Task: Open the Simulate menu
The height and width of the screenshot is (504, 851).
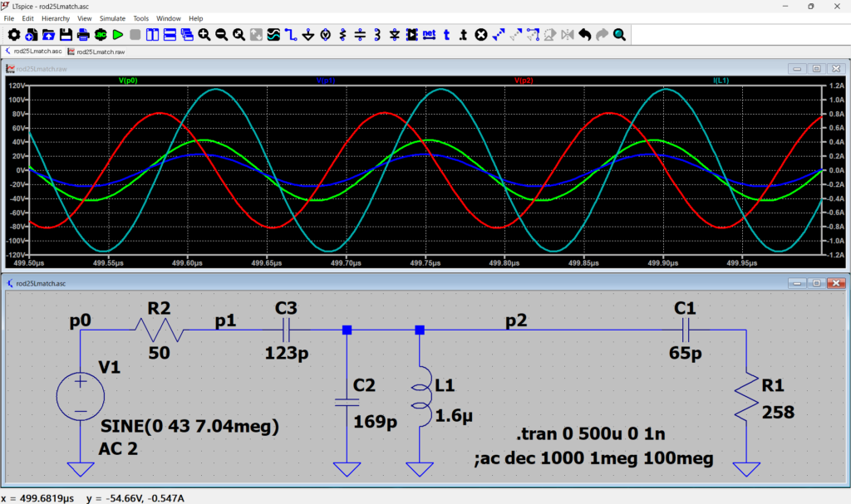Action: click(x=112, y=17)
